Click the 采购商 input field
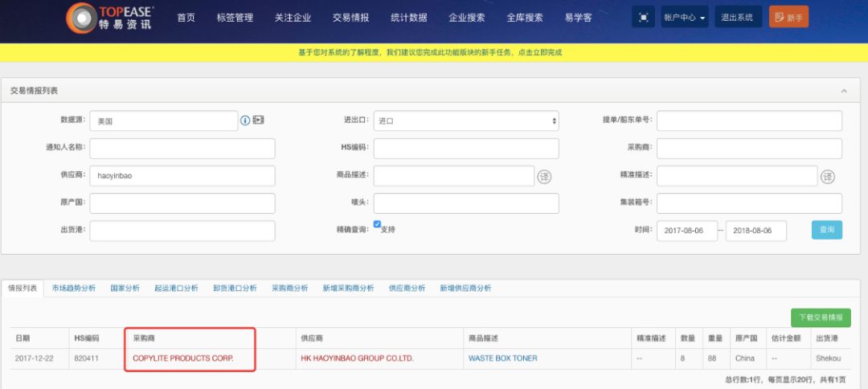This screenshot has height=389, width=868. (750, 149)
